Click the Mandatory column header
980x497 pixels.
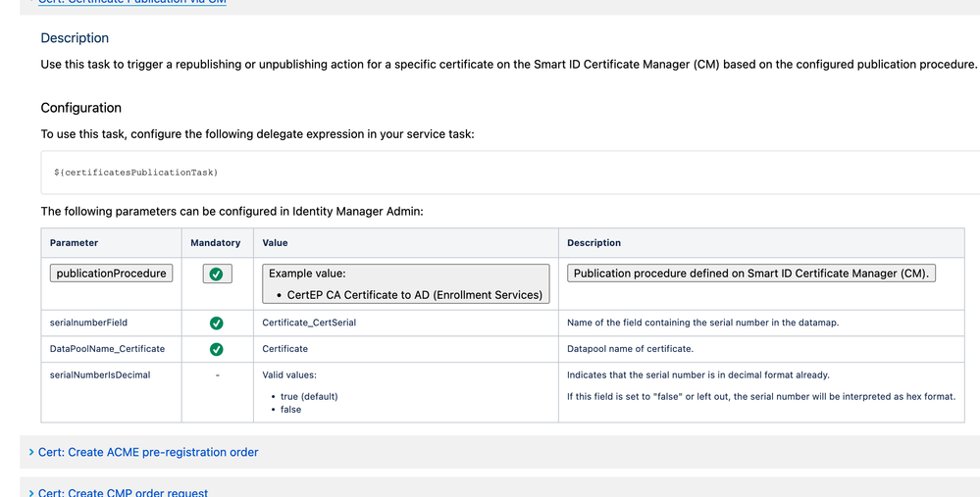(216, 243)
